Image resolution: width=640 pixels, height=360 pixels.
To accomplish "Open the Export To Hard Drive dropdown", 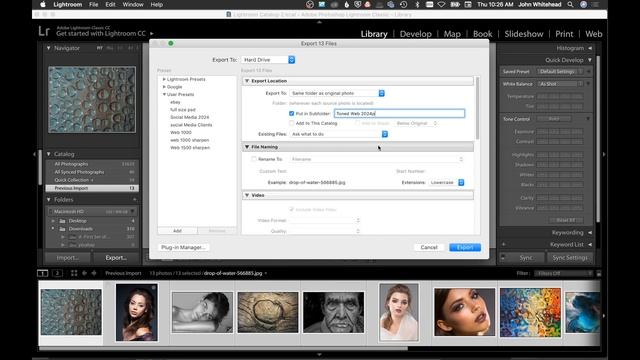I will pyautogui.click(x=268, y=60).
